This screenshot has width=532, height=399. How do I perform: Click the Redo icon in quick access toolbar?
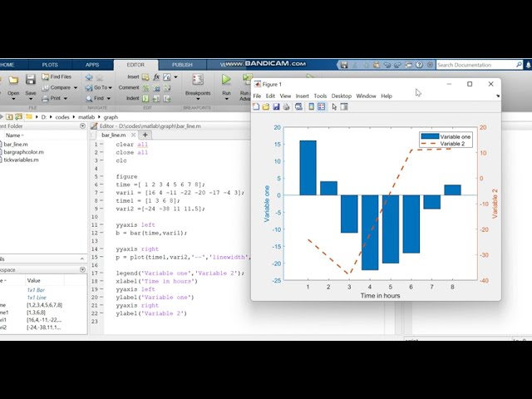(x=397, y=65)
